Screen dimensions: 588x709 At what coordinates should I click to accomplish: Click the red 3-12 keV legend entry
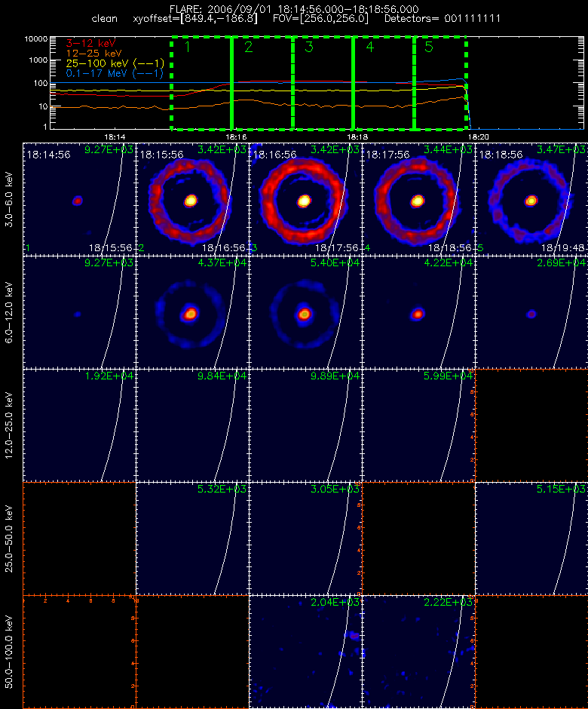tap(90, 44)
